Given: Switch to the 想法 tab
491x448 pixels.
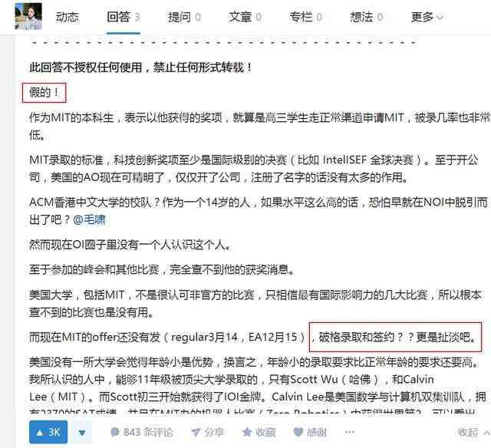Looking at the screenshot, I should point(367,17).
